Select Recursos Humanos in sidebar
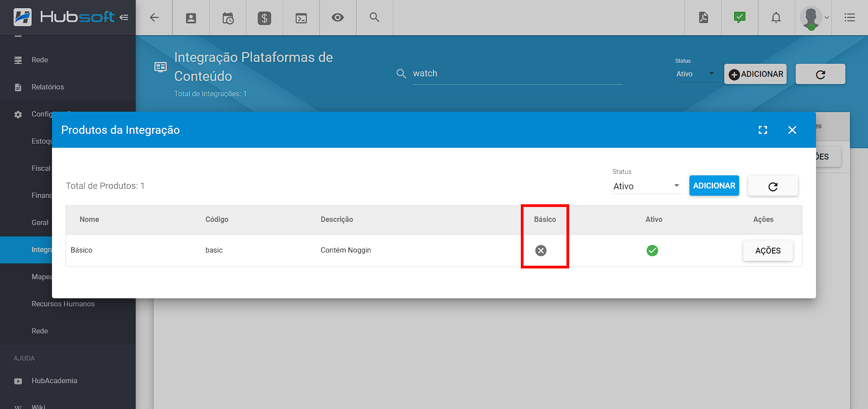 click(63, 304)
